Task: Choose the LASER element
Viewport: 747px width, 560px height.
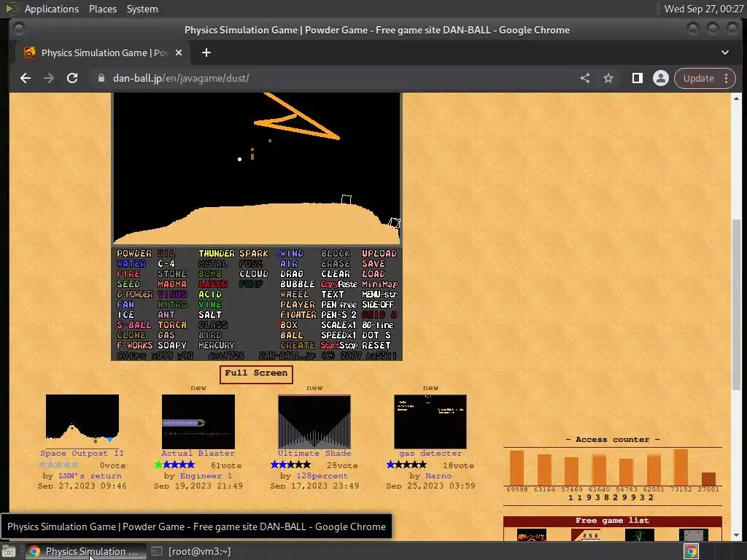Action: [x=213, y=284]
